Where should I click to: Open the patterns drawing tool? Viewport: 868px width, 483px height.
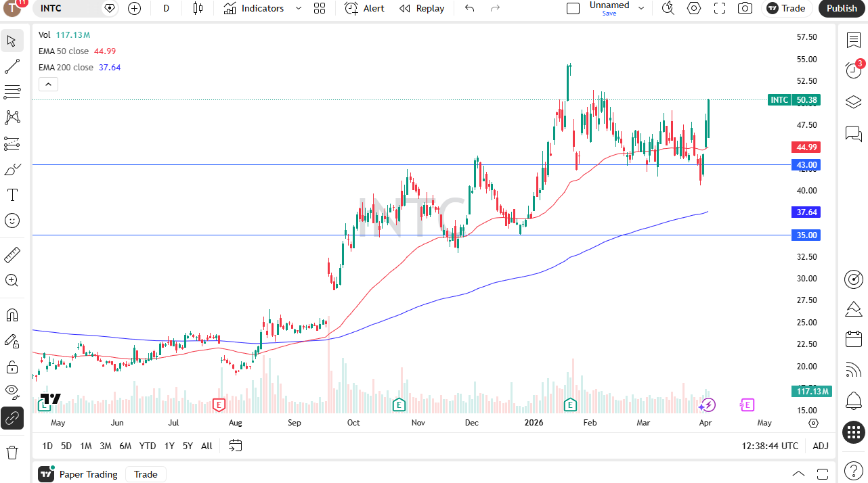[12, 118]
